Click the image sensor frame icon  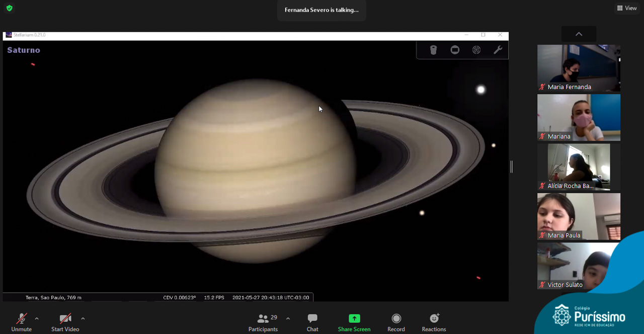coord(455,50)
